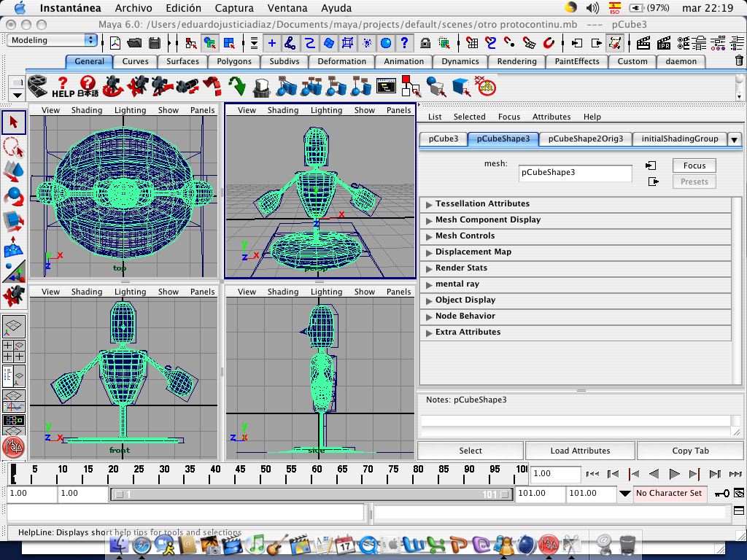Screen dimensions: 747x560
Task: Open the Attributes menu in Attribute Editor
Action: (x=551, y=117)
